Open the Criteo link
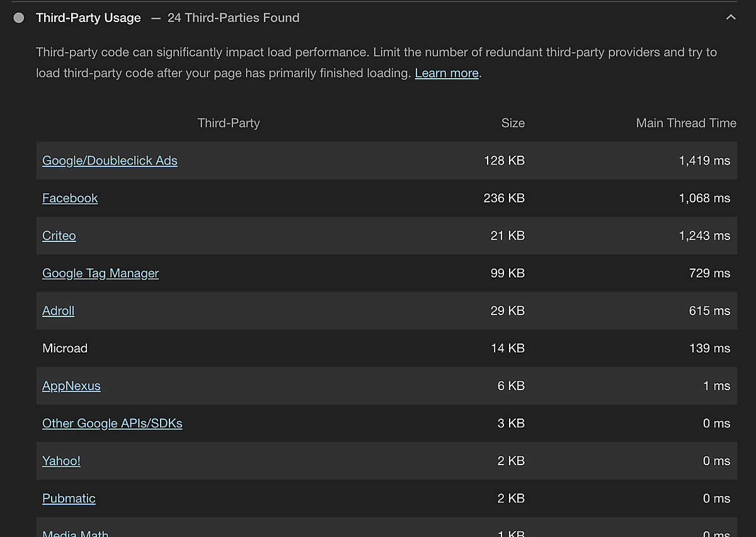 59,236
